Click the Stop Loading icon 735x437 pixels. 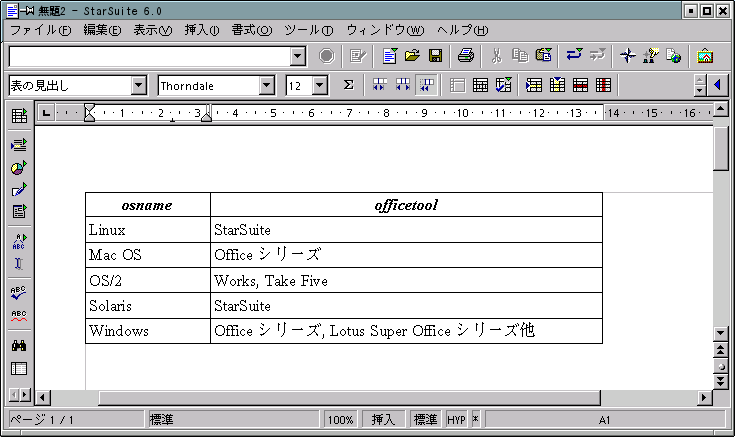click(327, 56)
